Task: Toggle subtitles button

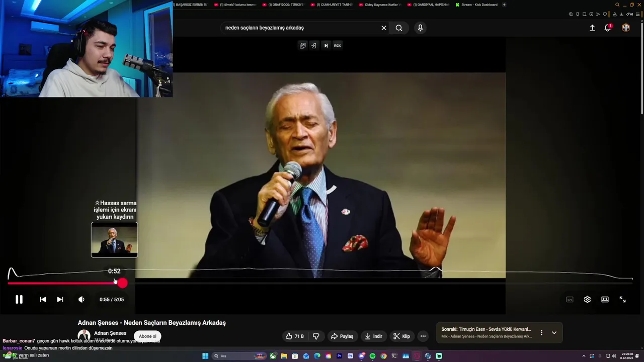Action: (570, 300)
